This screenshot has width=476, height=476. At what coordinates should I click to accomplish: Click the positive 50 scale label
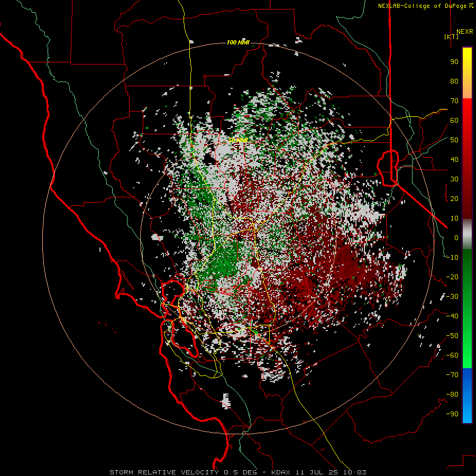pyautogui.click(x=454, y=140)
